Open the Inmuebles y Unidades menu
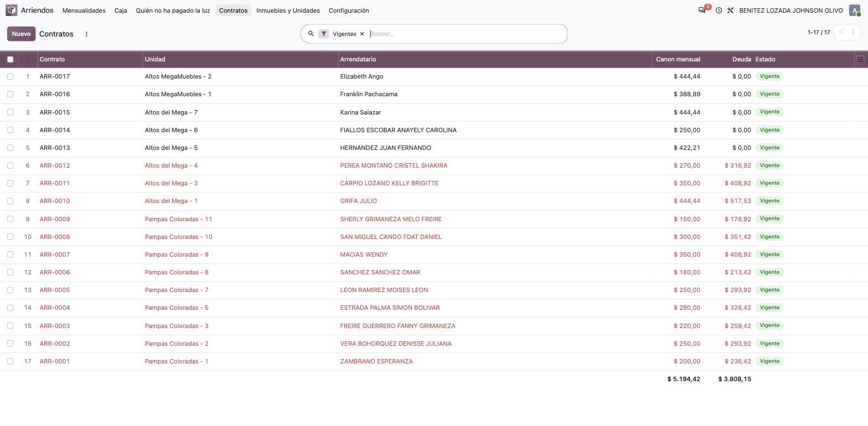Image resolution: width=868 pixels, height=426 pixels. pos(288,11)
